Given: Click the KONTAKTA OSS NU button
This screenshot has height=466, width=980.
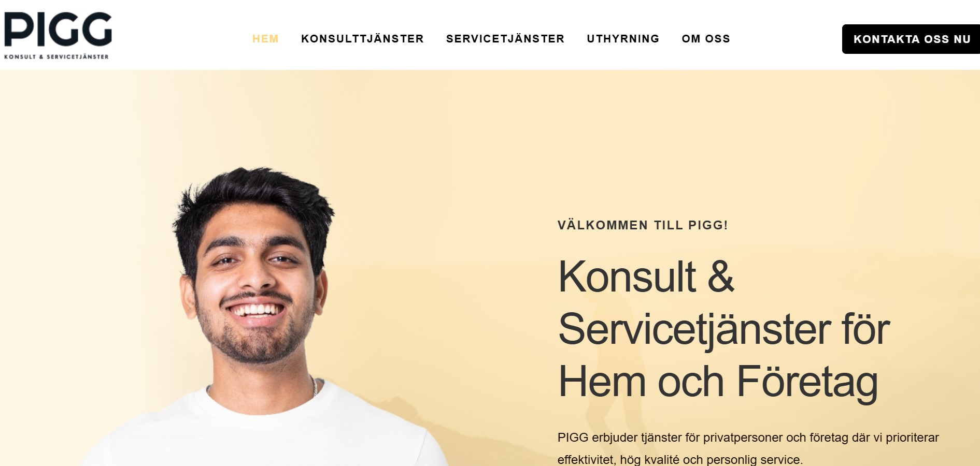Looking at the screenshot, I should click(911, 39).
